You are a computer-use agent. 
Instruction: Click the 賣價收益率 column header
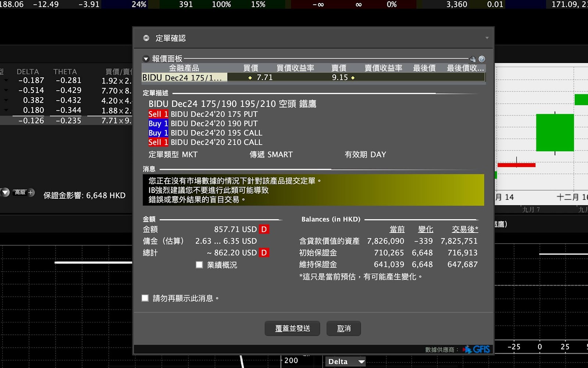pos(383,68)
